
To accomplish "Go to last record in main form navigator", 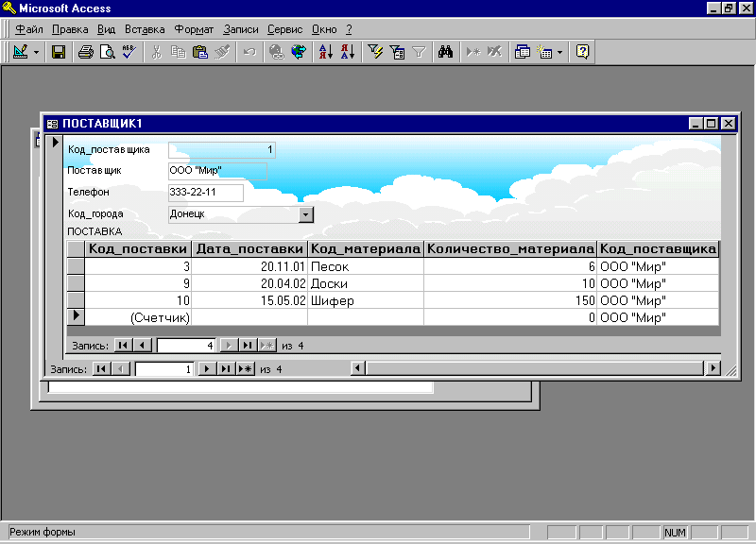I will tap(226, 369).
